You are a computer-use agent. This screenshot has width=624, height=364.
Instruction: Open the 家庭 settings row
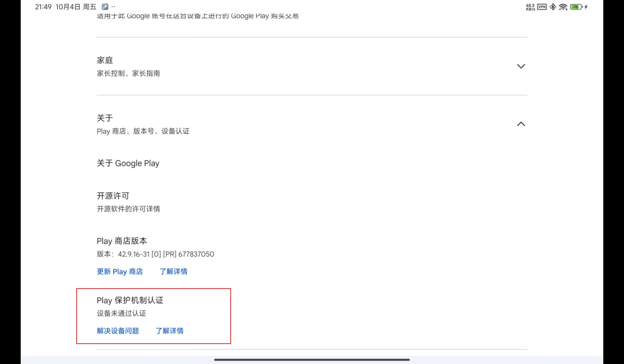coord(312,66)
